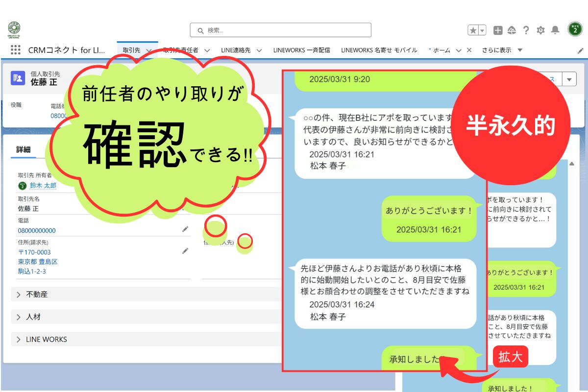
Task: Expand the 不動産 section
Action: point(146,294)
